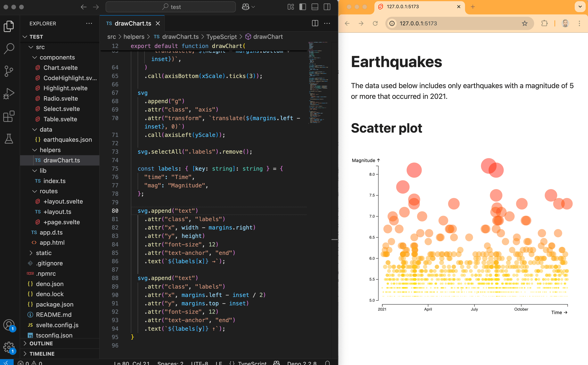The width and height of the screenshot is (588, 365).
Task: Open earthquakes.json file
Action: (60, 140)
